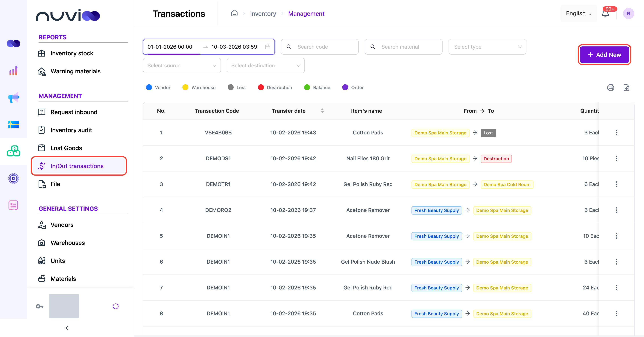Go to Request inbound

[x=74, y=112]
